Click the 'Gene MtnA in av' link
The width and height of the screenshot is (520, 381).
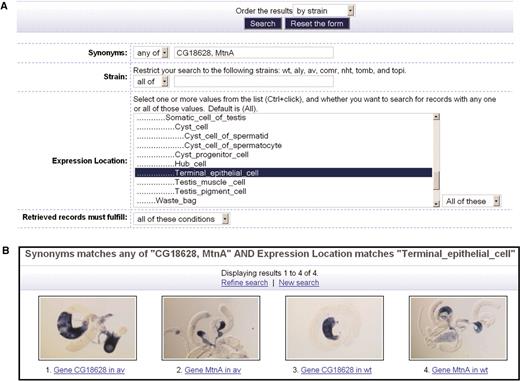coord(213,370)
